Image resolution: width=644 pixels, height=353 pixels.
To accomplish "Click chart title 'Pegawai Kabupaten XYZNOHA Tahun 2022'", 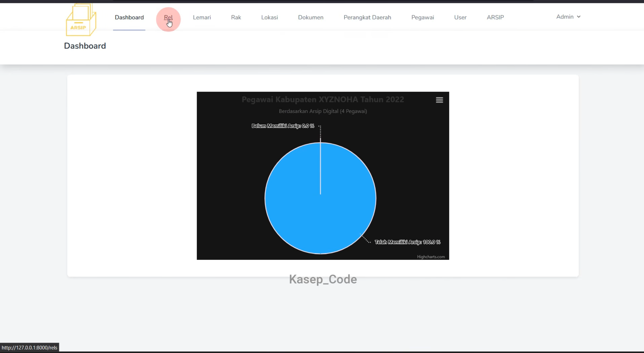I will (323, 100).
